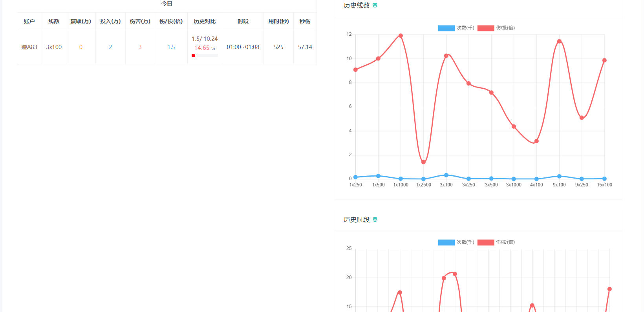Click the red data point at 15x100
The image size is (644, 312).
[x=604, y=60]
